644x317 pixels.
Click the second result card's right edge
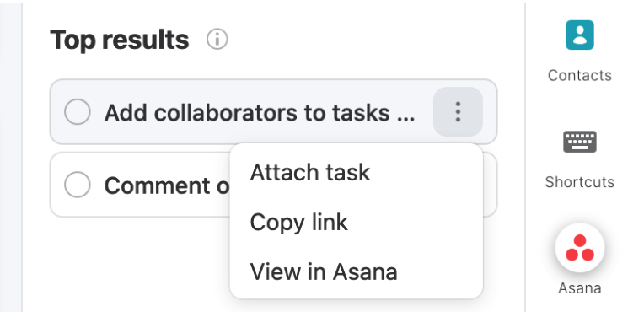pyautogui.click(x=491, y=185)
